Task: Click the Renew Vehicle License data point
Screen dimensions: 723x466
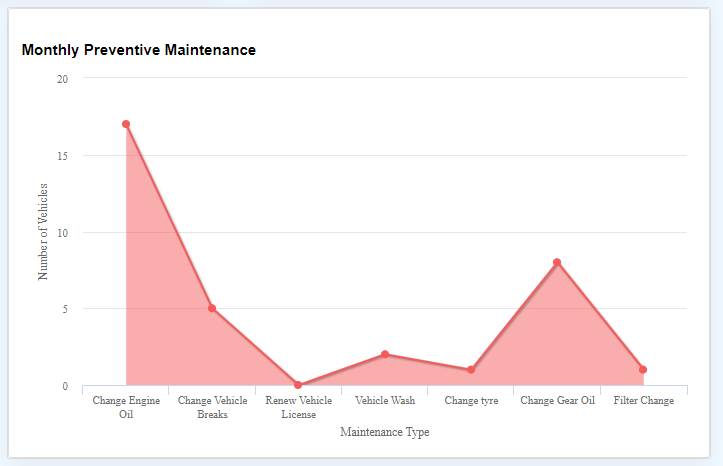Action: 298,385
